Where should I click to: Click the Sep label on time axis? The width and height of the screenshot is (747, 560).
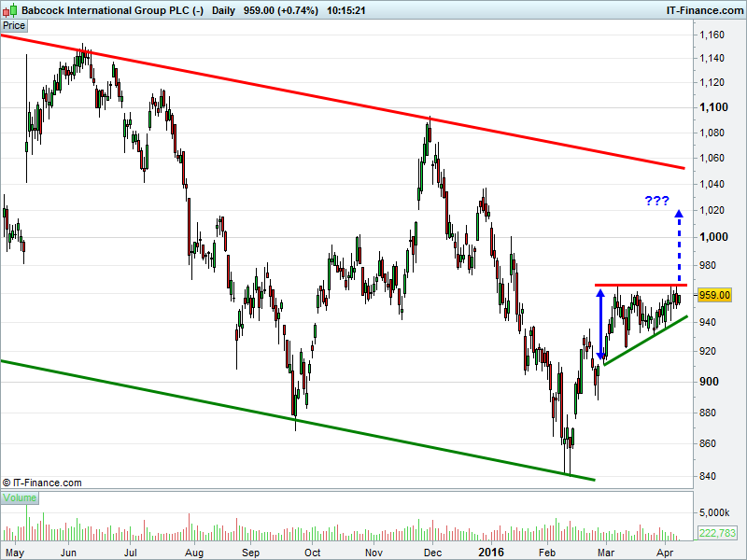tap(250, 553)
